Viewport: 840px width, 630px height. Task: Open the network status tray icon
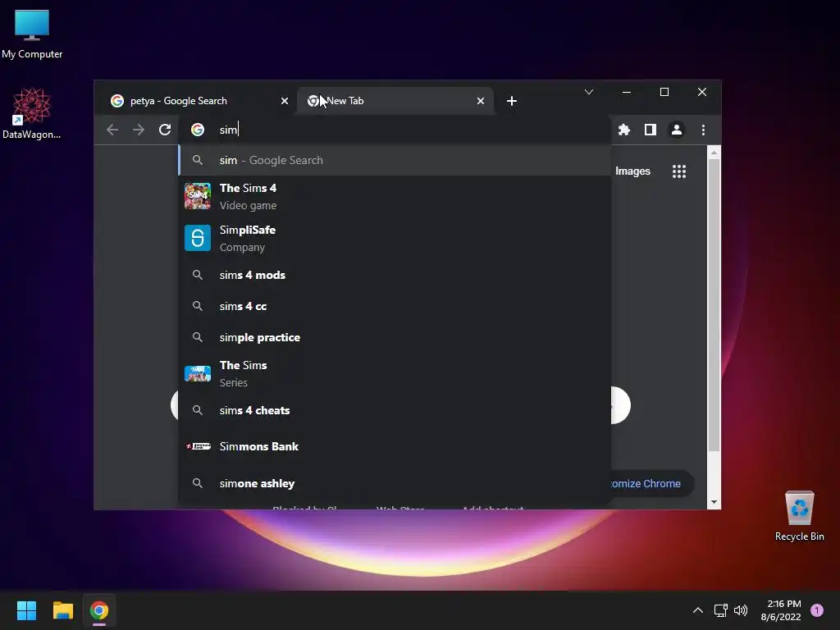click(x=720, y=610)
